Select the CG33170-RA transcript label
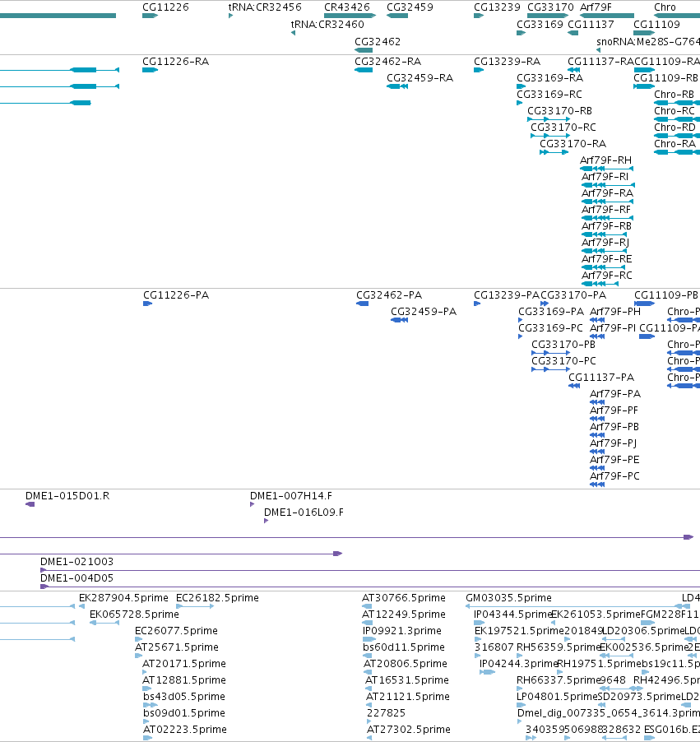700x742 pixels. [573, 144]
